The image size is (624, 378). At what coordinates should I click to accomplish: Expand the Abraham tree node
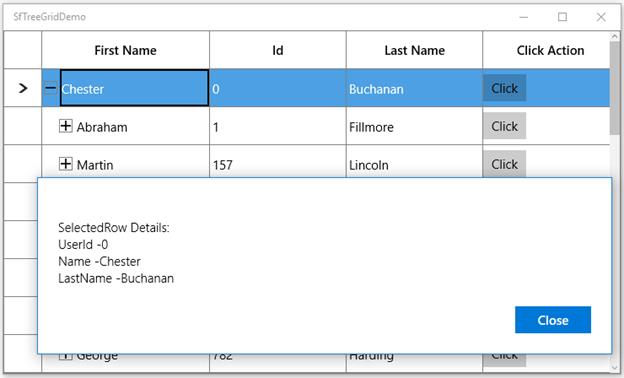coord(66,126)
